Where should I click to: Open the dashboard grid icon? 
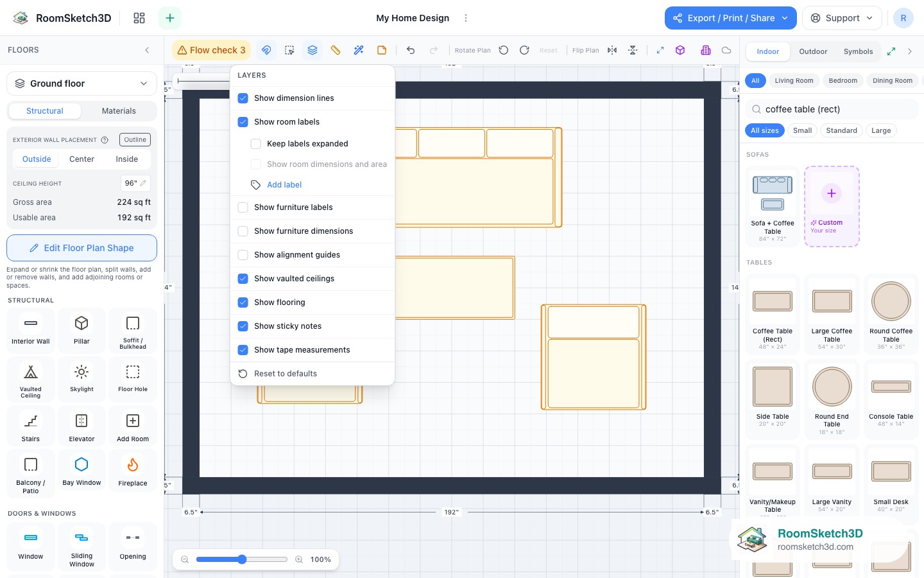tap(139, 18)
